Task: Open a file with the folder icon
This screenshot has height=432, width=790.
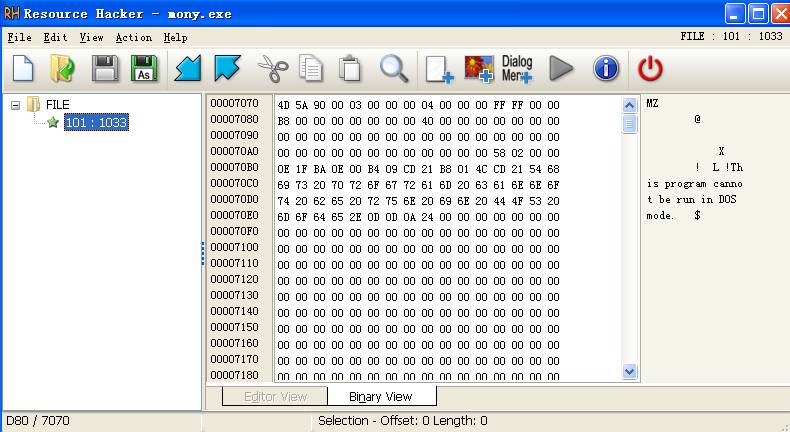Action: point(62,69)
